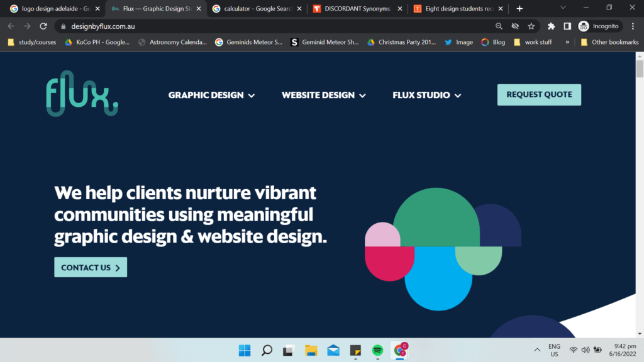Click the Chrome icon in the taskbar

400,350
